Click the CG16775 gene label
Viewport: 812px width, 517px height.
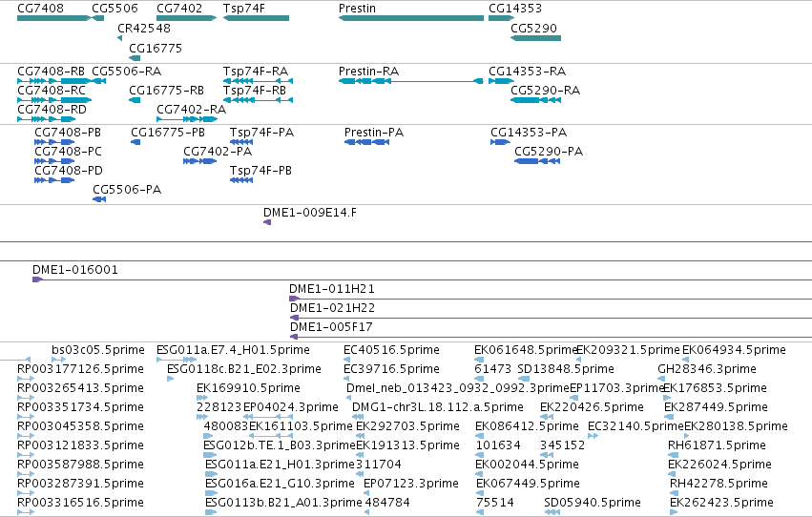click(156, 48)
